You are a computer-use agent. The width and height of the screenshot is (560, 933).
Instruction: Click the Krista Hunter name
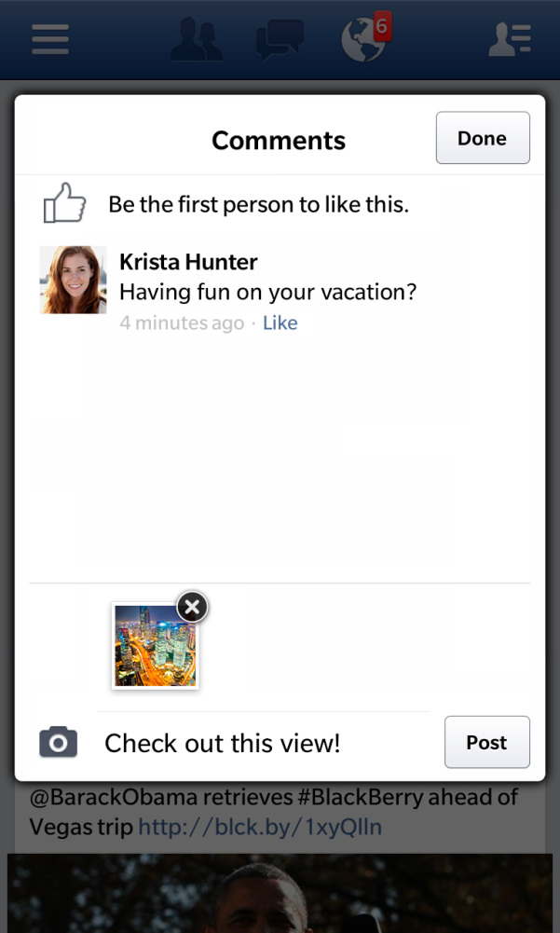[x=188, y=262]
